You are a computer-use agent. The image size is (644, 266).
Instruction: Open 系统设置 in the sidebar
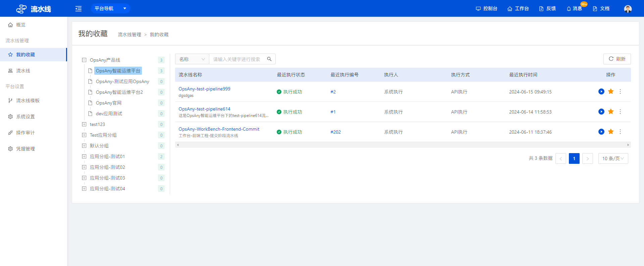(34, 117)
